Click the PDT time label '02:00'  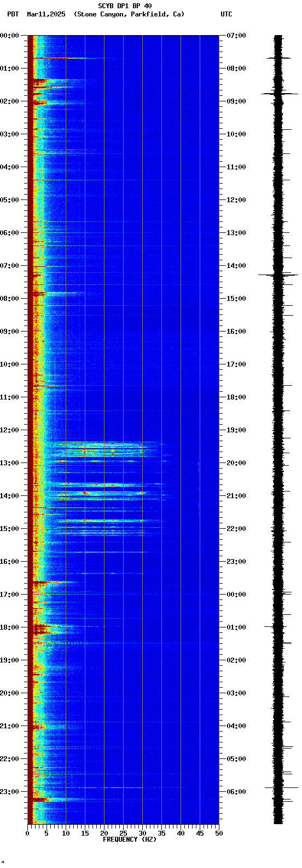click(x=9, y=101)
